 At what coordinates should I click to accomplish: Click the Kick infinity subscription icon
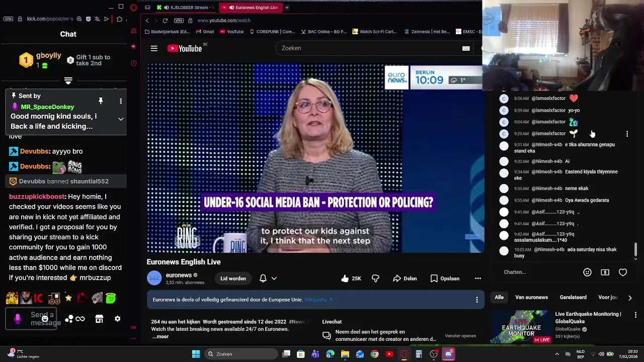click(80, 319)
